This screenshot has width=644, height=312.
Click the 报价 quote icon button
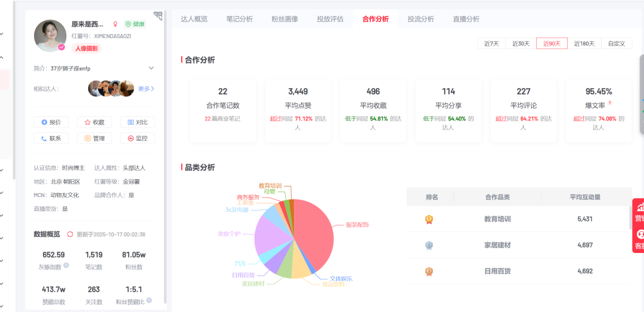(x=51, y=122)
